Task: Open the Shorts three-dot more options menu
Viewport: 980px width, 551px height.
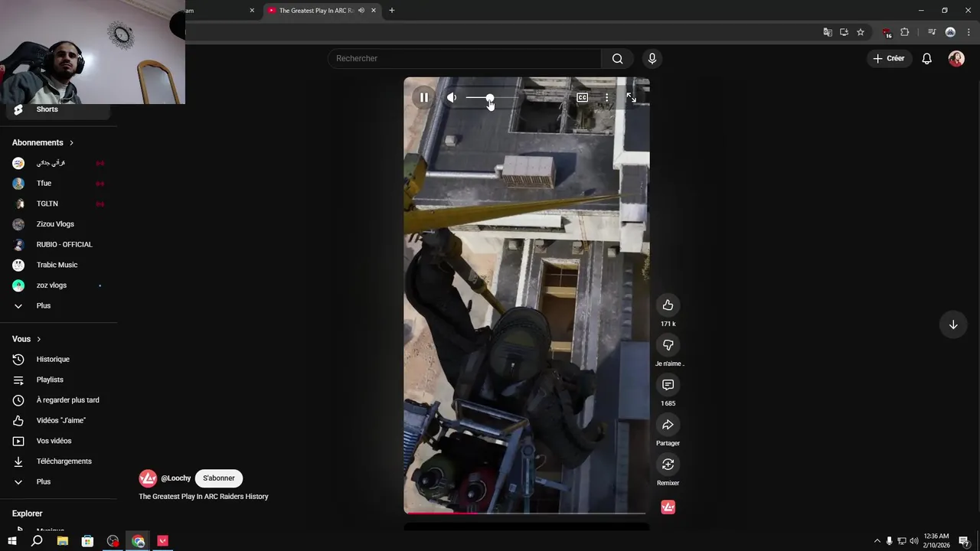Action: tap(606, 98)
